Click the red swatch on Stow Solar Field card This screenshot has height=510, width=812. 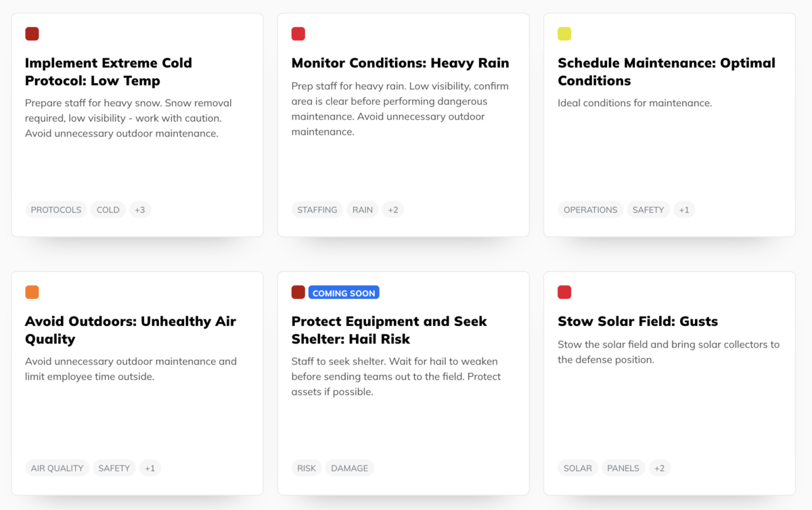tap(564, 292)
